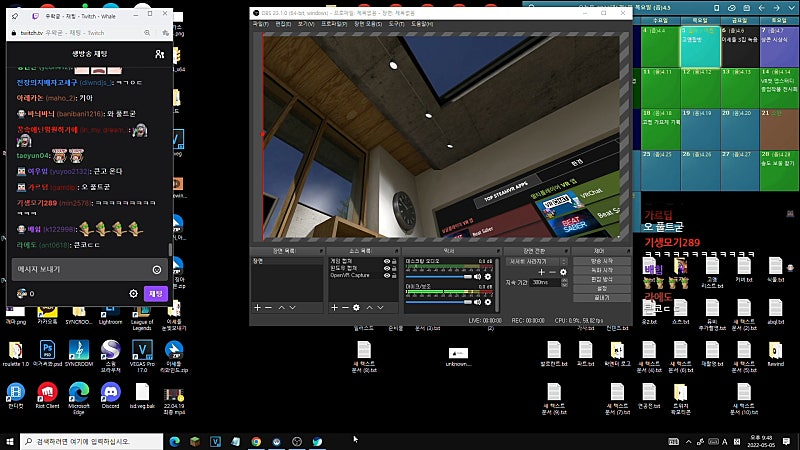The image size is (800, 450).
Task: Toggle visibility of OpenVR Capture source
Action: 387,276
